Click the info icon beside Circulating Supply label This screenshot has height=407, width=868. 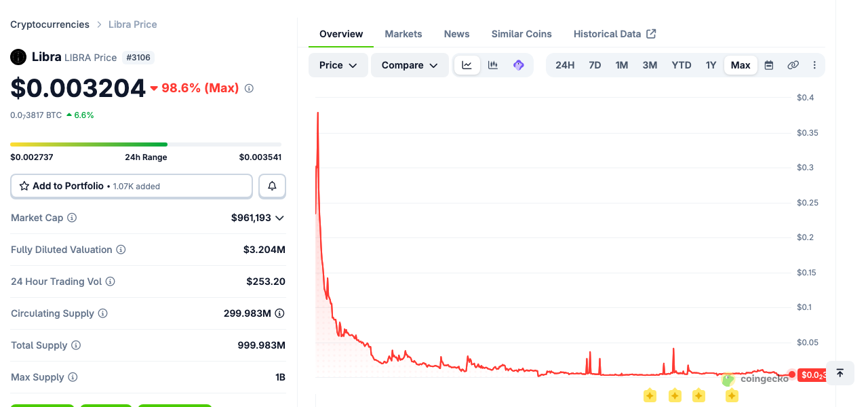tap(103, 313)
